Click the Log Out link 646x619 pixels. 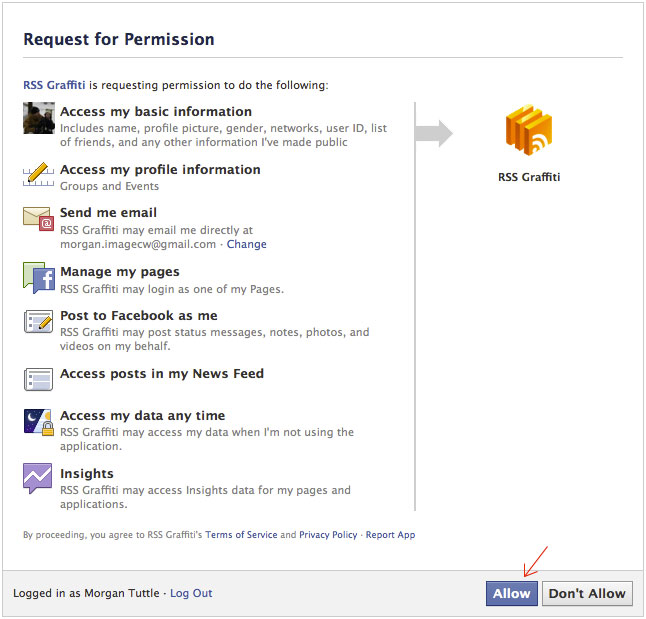point(191,593)
